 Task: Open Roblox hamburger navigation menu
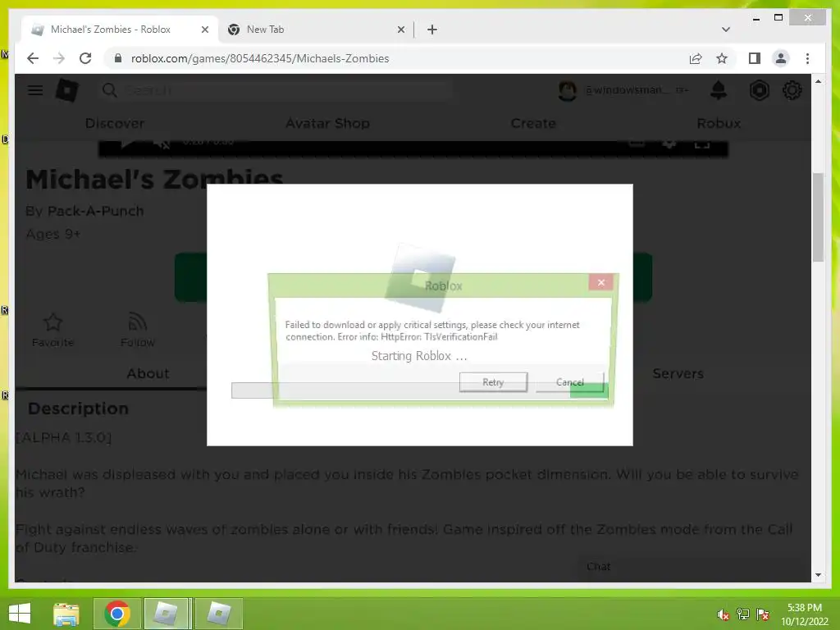coord(35,90)
